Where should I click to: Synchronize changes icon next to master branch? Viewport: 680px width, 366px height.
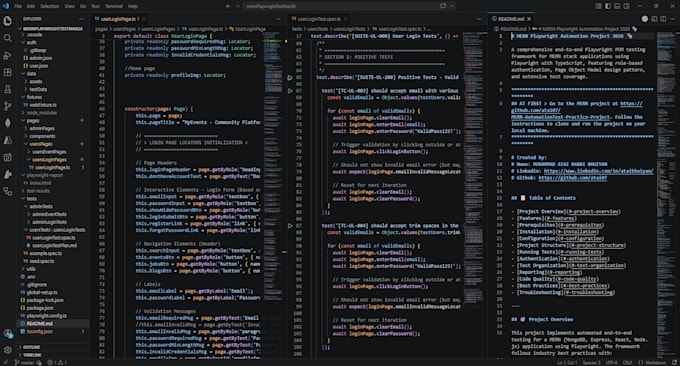point(39,363)
